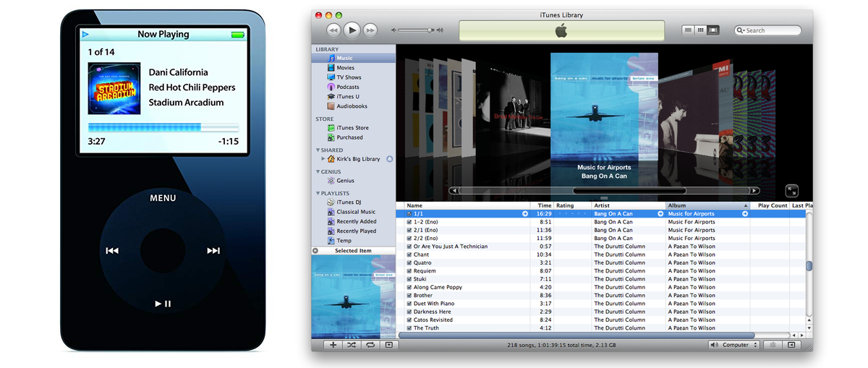Open the Recently Played playlist
This screenshot has width=868, height=368.
click(354, 231)
